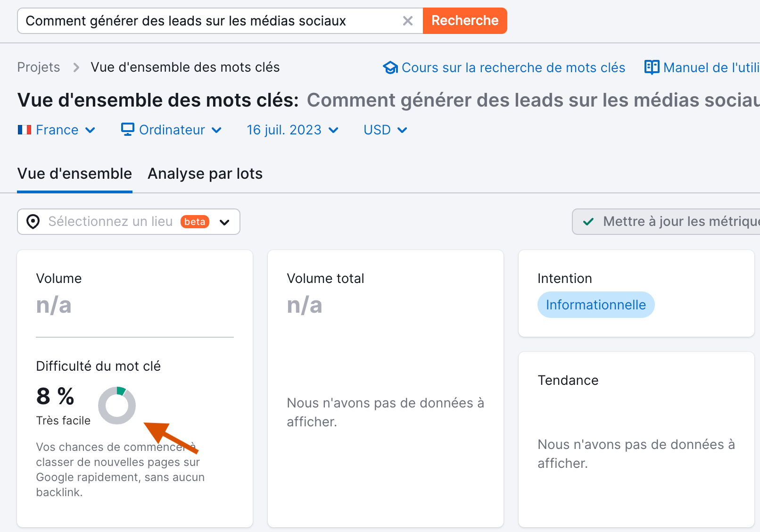This screenshot has height=532, width=760.
Task: Click the location pin icon
Action: pos(33,222)
